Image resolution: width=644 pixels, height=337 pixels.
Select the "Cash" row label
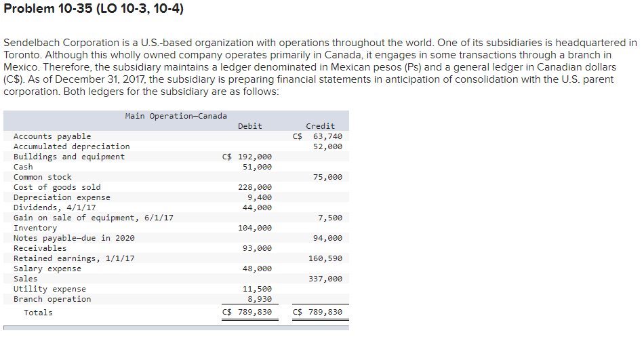pos(23,167)
